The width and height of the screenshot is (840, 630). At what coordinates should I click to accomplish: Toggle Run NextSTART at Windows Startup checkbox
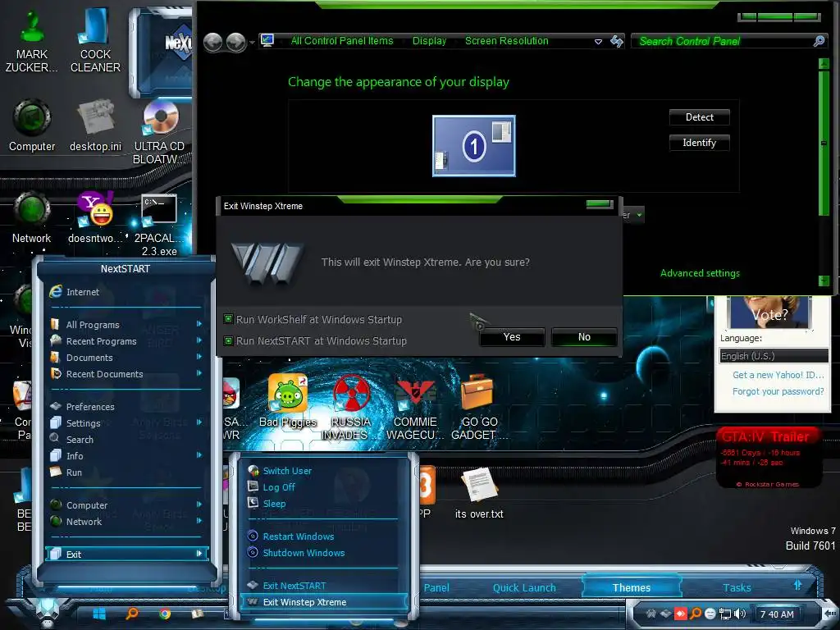(x=228, y=340)
